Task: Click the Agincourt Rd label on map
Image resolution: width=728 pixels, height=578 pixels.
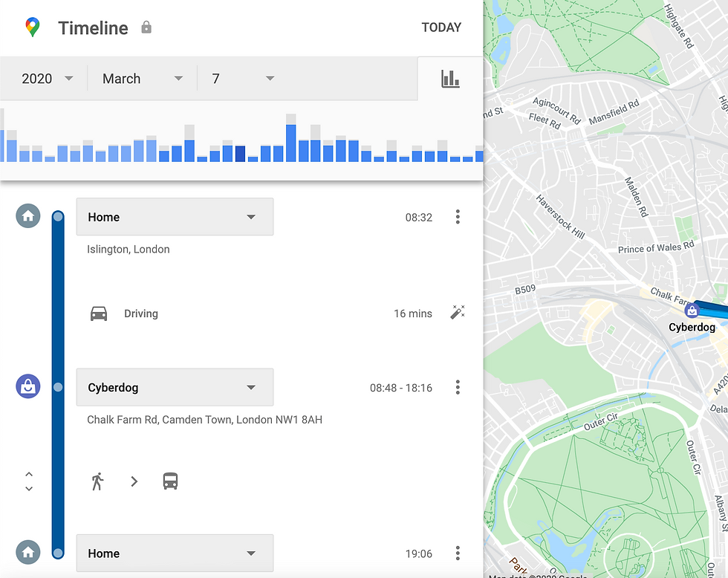Action: click(556, 111)
